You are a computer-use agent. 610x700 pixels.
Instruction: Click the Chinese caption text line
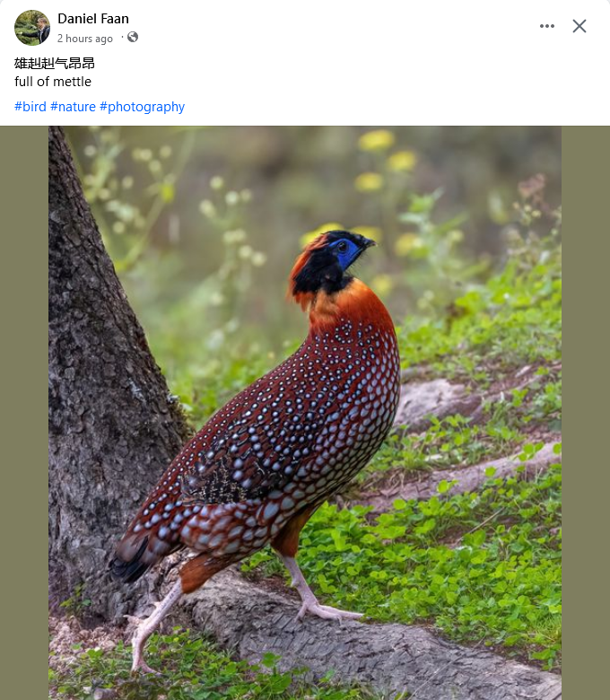tap(55, 64)
